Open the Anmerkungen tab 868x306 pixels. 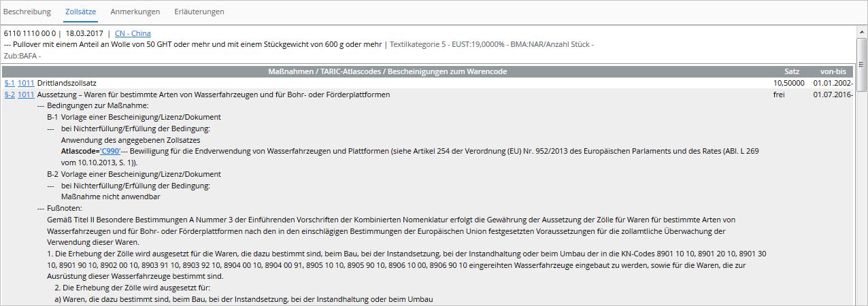pyautogui.click(x=135, y=12)
